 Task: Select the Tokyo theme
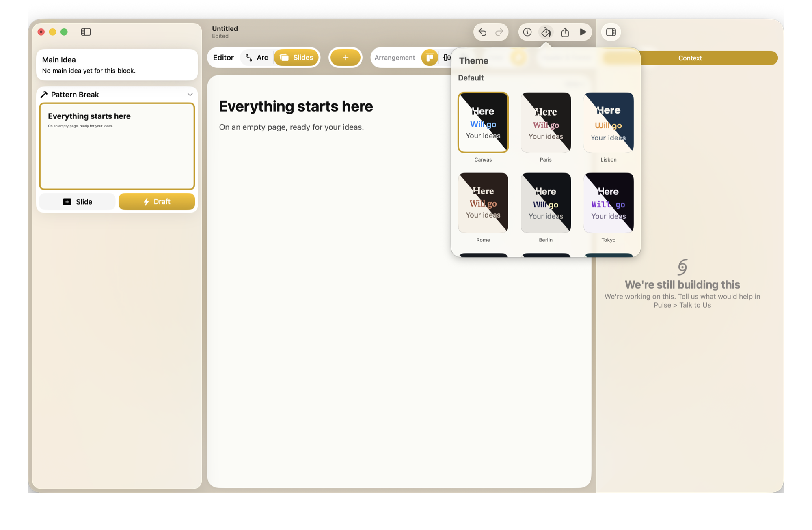[609, 203]
